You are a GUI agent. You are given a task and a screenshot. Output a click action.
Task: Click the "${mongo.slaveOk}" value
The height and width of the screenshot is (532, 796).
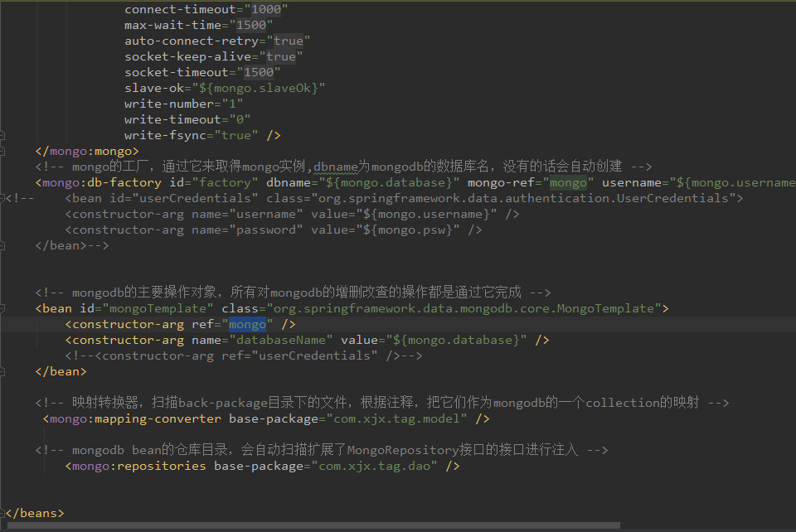259,88
